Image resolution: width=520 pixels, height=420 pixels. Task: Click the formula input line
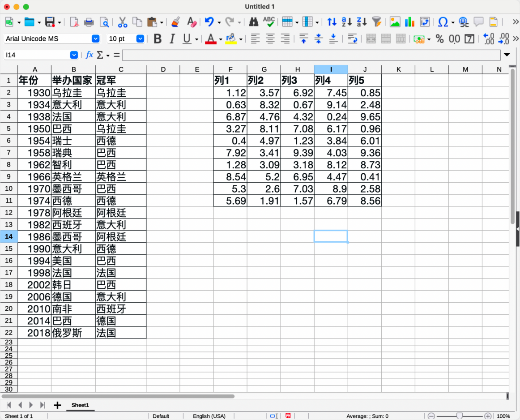pyautogui.click(x=311, y=55)
